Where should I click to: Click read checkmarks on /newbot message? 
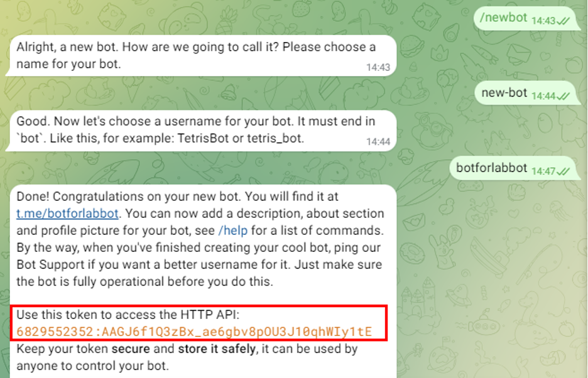[x=563, y=21]
